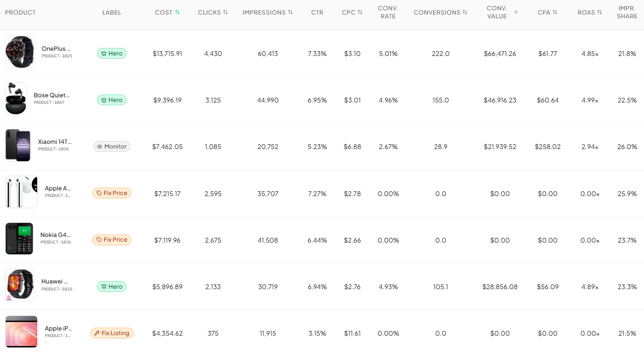Click the Fix Price label for Apple A row

[112, 193]
